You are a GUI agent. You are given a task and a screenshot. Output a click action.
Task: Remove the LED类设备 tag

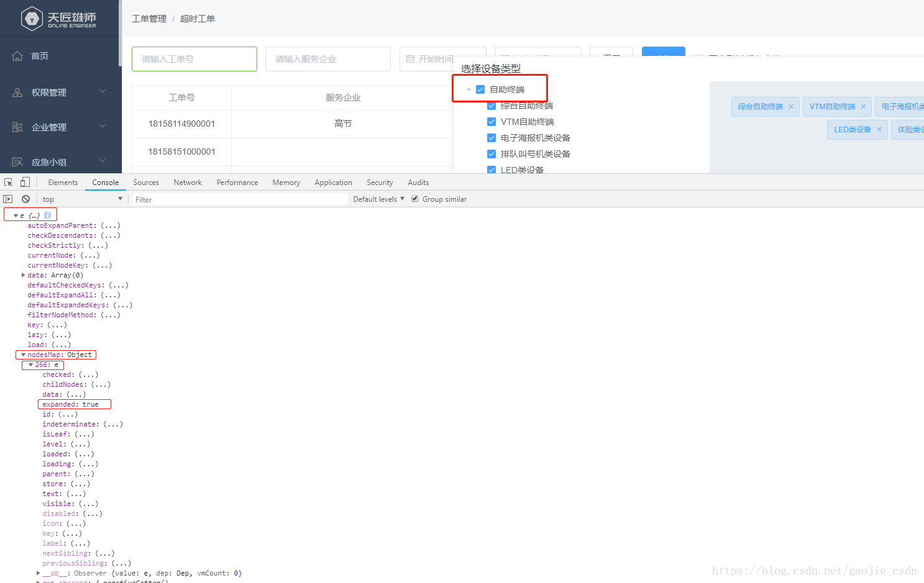point(879,130)
